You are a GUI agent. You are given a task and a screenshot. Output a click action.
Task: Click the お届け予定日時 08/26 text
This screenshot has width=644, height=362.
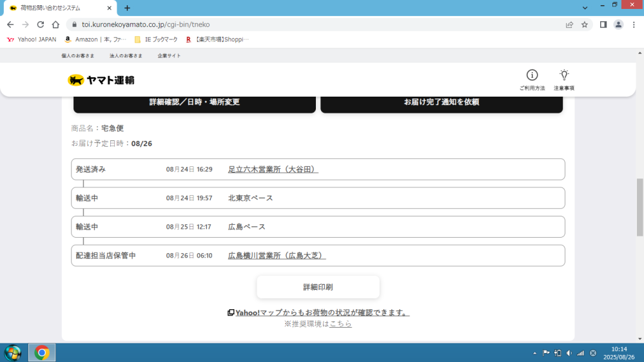(x=112, y=144)
